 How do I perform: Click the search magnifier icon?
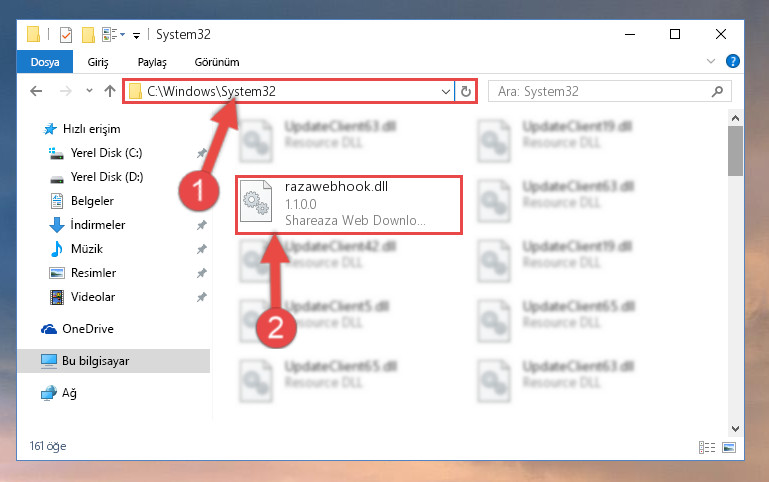coord(717,91)
